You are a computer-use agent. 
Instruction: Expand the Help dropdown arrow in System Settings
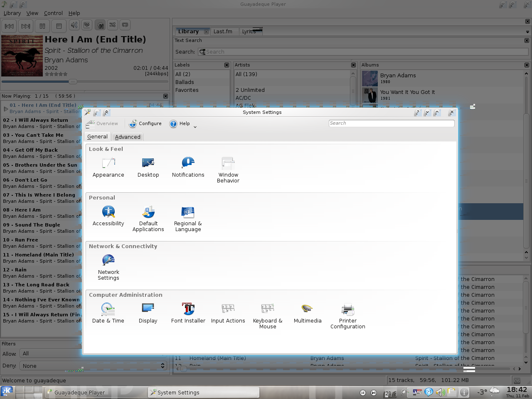click(195, 126)
